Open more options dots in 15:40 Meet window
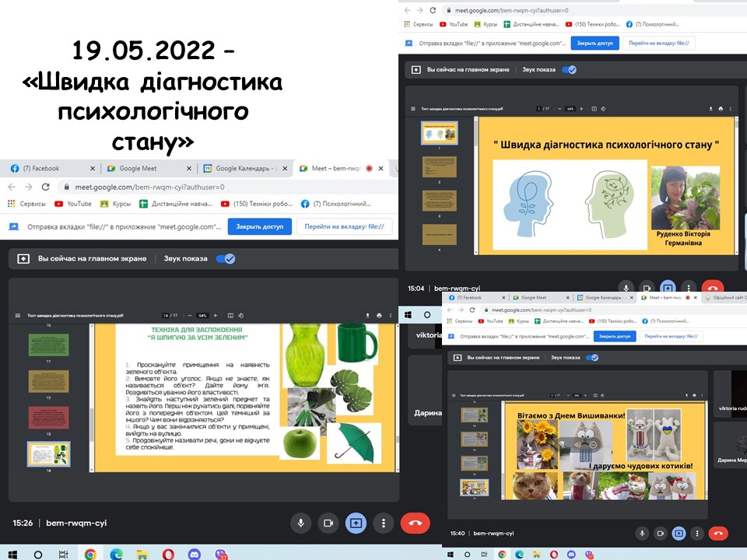 coord(697,534)
